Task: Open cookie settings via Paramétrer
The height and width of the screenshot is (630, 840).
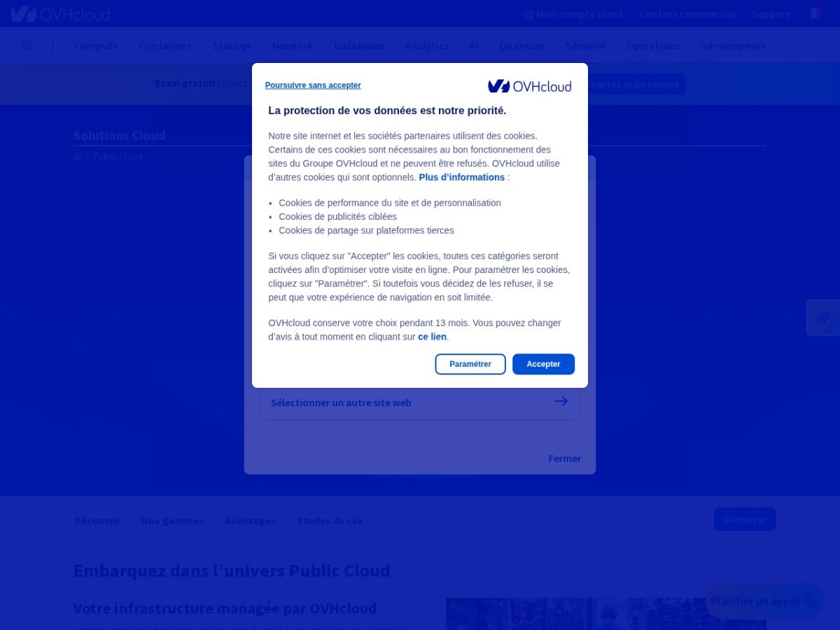Action: point(470,364)
